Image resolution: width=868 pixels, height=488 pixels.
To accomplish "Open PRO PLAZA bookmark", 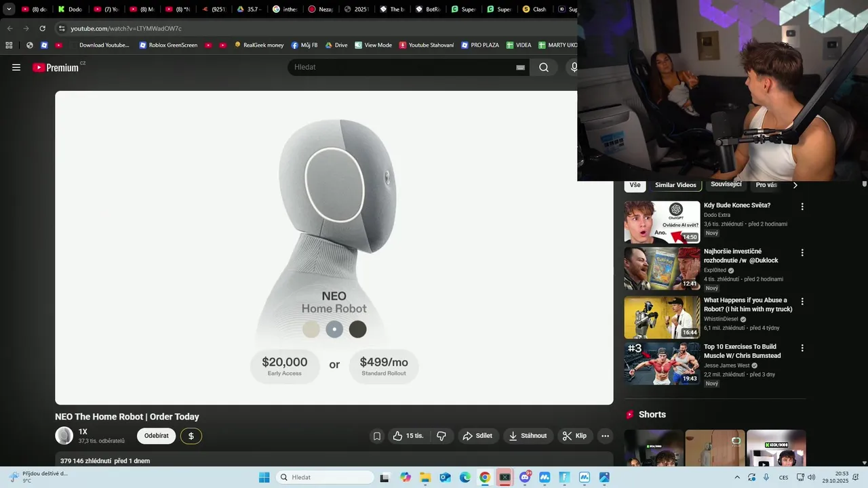I will click(x=480, y=45).
